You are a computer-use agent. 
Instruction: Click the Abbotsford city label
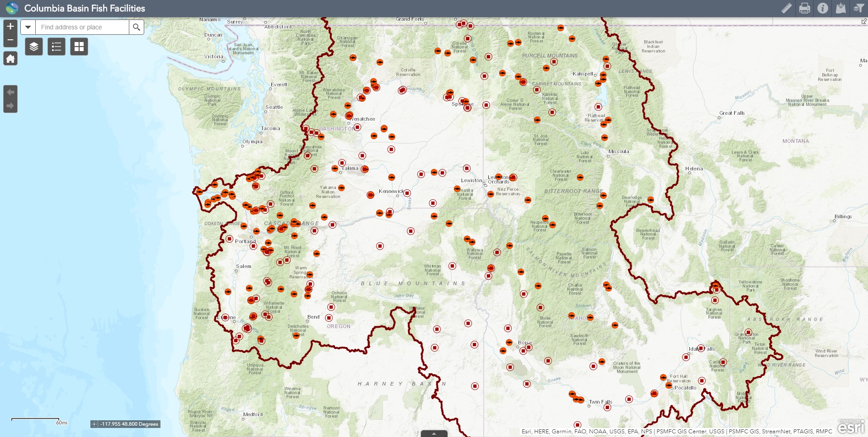tap(278, 27)
